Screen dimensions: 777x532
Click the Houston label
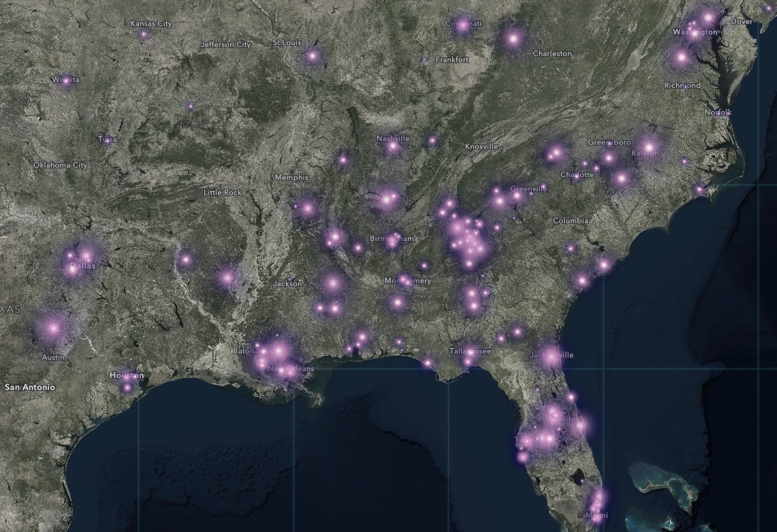127,375
